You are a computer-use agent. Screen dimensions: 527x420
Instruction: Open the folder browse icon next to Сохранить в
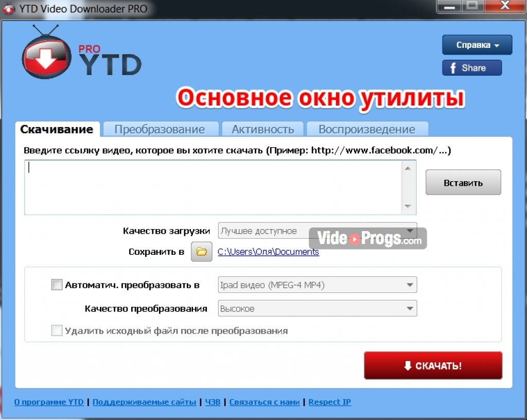(202, 252)
